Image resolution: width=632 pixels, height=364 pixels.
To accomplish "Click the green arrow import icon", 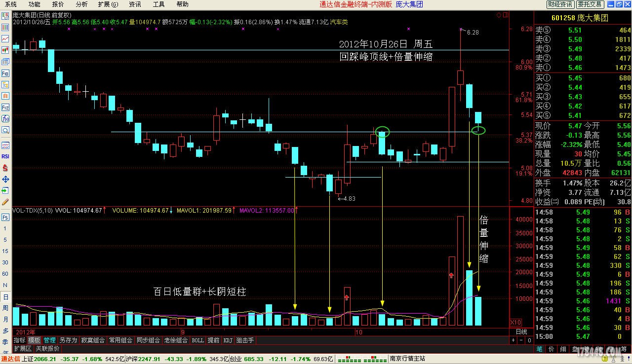I will pos(5,190).
